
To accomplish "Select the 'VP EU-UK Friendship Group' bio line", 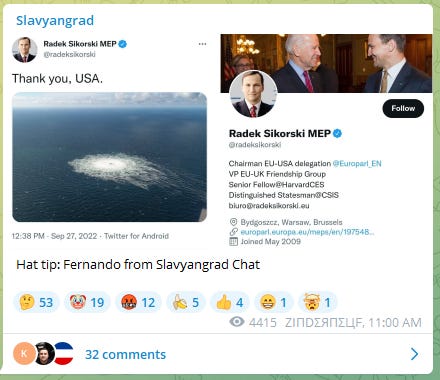I will (277, 174).
